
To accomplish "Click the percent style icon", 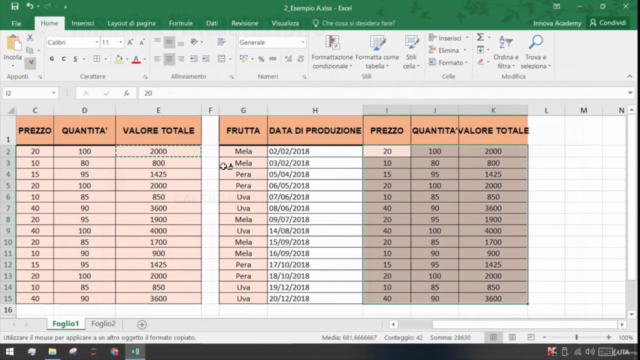I will coord(261,59).
